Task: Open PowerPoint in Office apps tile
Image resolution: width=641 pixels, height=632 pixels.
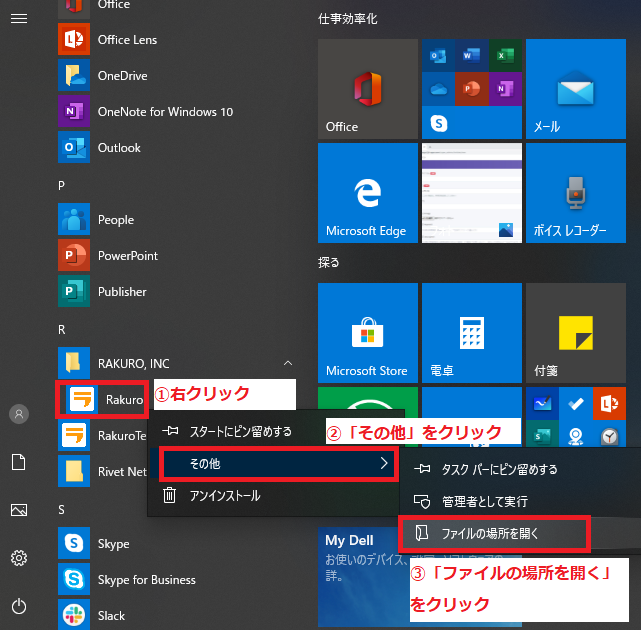Action: pyautogui.click(x=471, y=89)
